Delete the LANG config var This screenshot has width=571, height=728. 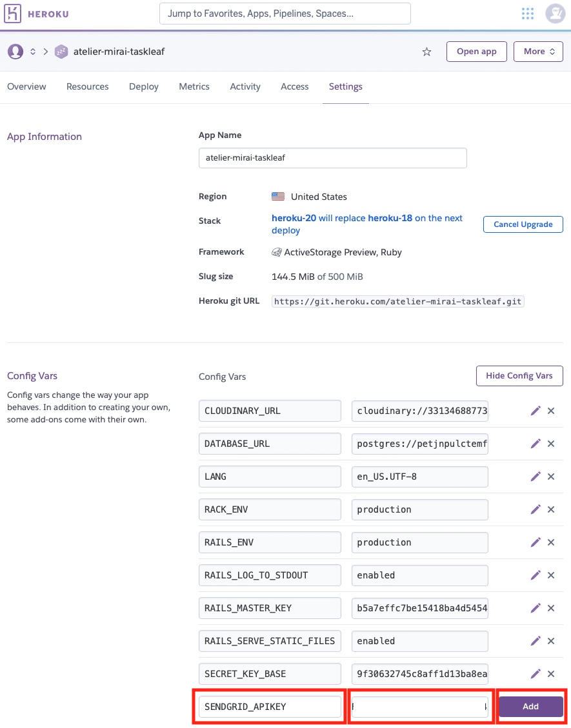pos(551,477)
